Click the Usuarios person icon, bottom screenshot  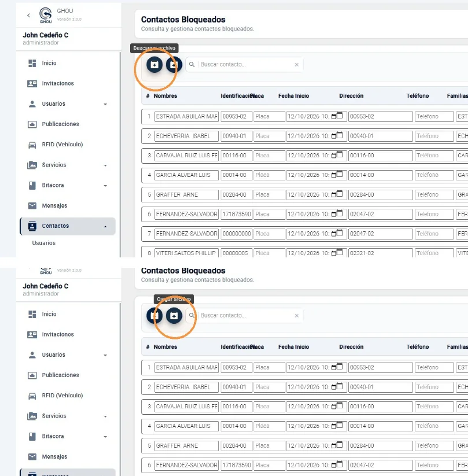point(32,355)
